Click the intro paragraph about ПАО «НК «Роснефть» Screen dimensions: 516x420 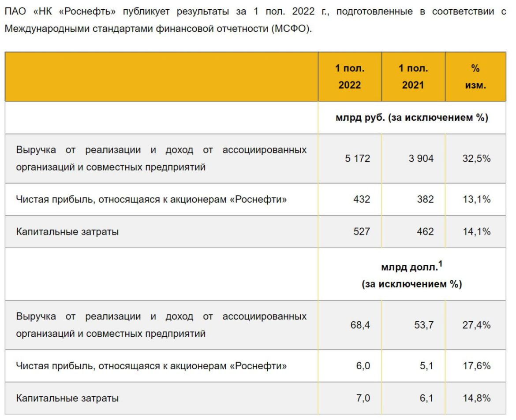pos(255,20)
